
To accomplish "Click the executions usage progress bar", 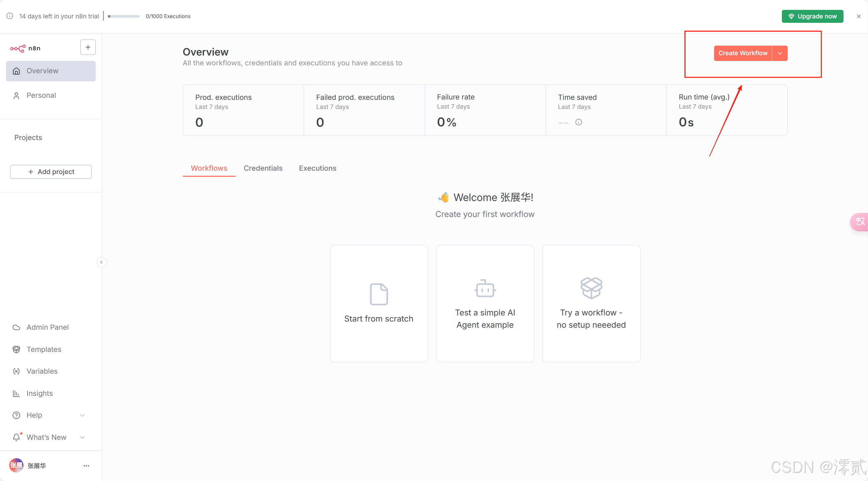I will pos(124,16).
